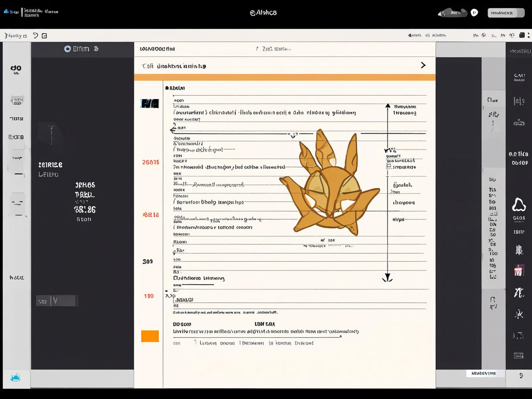Click the left-pointing arrow in the document rows

[173, 130]
